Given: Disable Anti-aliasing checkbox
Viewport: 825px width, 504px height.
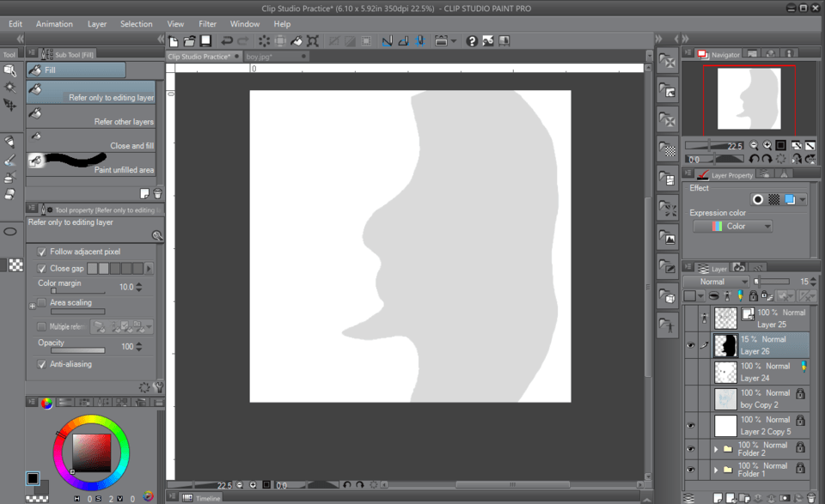Looking at the screenshot, I should 42,364.
